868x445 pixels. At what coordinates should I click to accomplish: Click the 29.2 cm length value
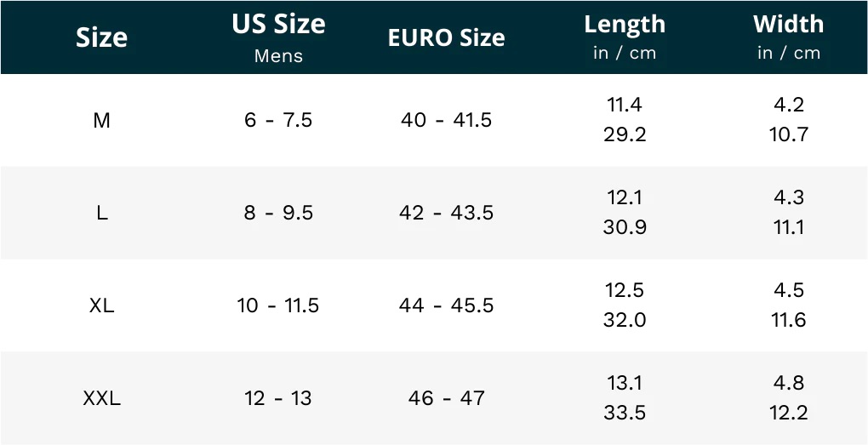tap(625, 134)
